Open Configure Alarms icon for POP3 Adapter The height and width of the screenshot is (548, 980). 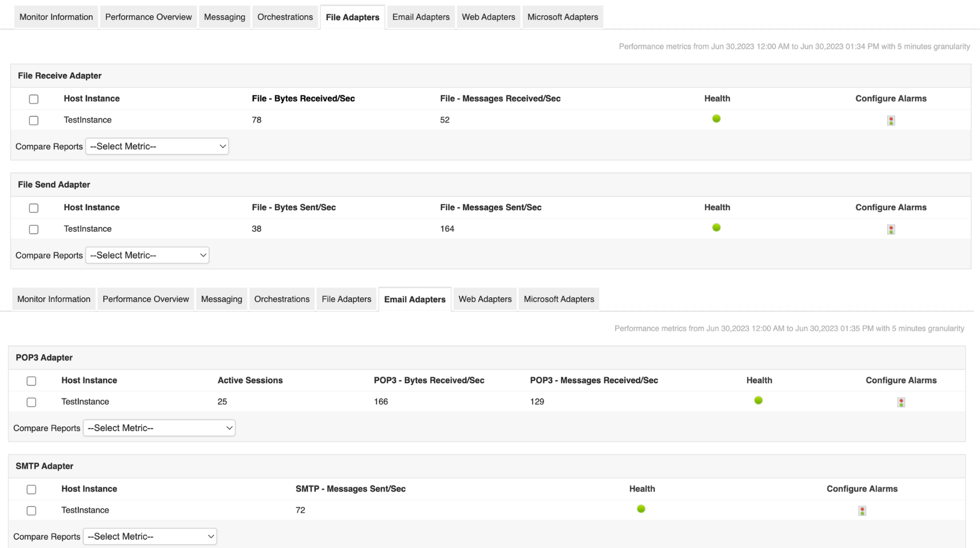(901, 402)
